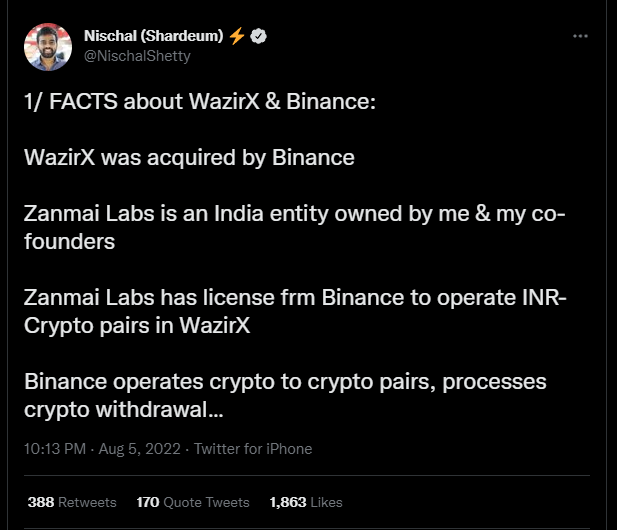Show the 1,863 Likes list
This screenshot has width=617, height=530.
click(306, 502)
